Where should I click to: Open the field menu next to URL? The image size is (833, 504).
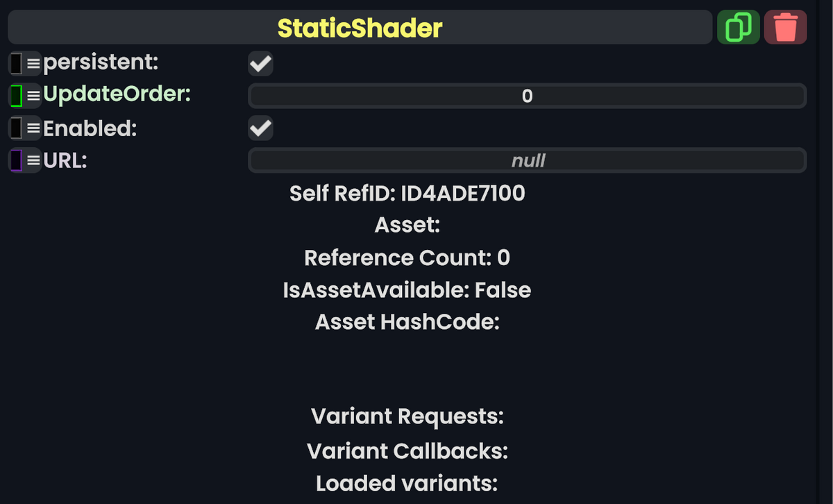[x=32, y=160]
